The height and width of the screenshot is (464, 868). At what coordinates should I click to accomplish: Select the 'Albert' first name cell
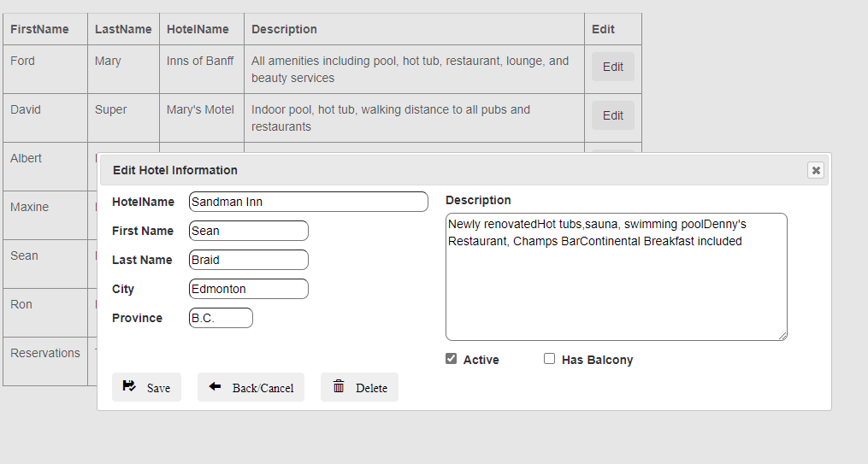(45, 167)
